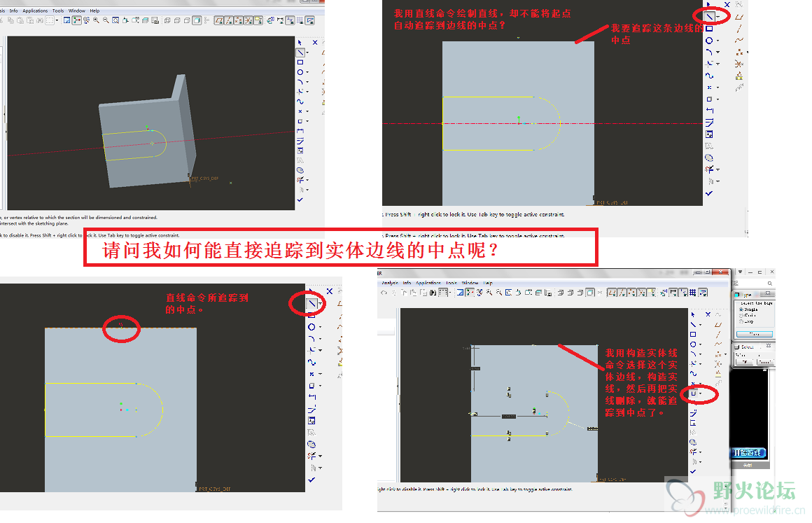Expand Line tool dropdown arrow in top-left window
Viewport: 812px width, 523px height.
(x=307, y=53)
